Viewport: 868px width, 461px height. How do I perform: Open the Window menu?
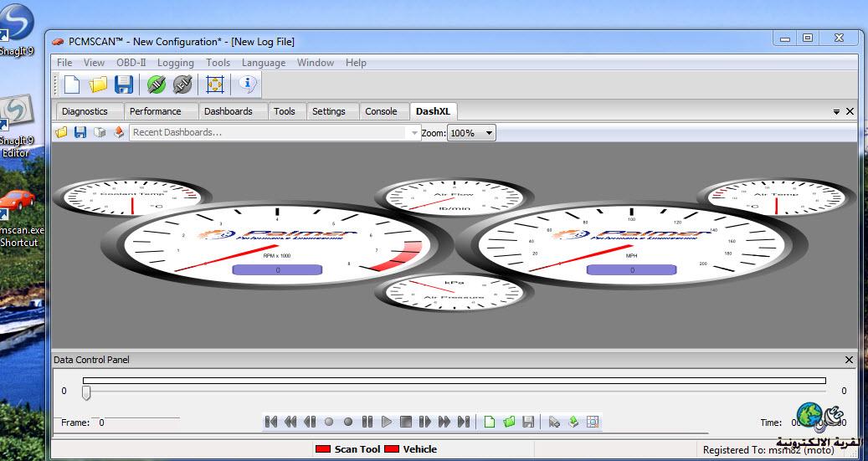pyautogui.click(x=316, y=63)
